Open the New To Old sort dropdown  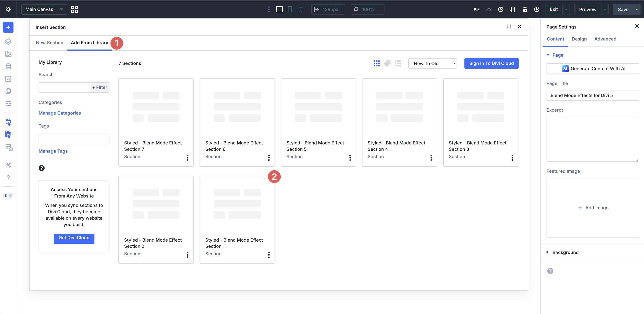coord(432,63)
